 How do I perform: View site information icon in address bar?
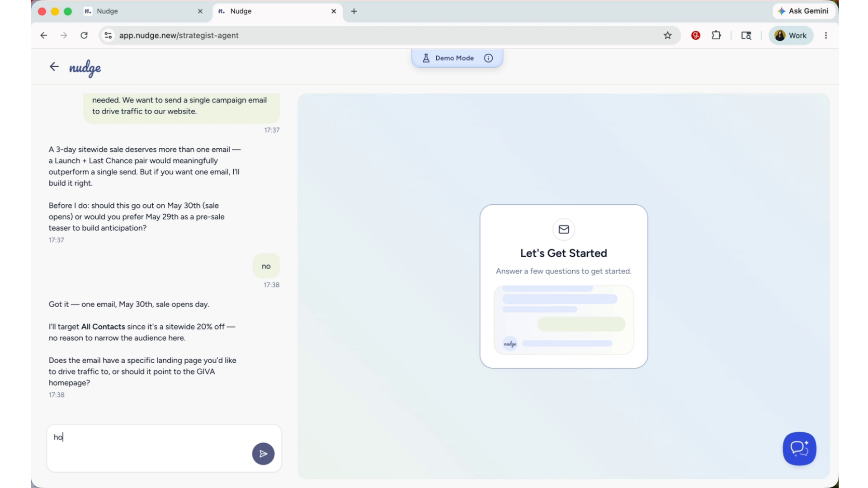tap(108, 35)
